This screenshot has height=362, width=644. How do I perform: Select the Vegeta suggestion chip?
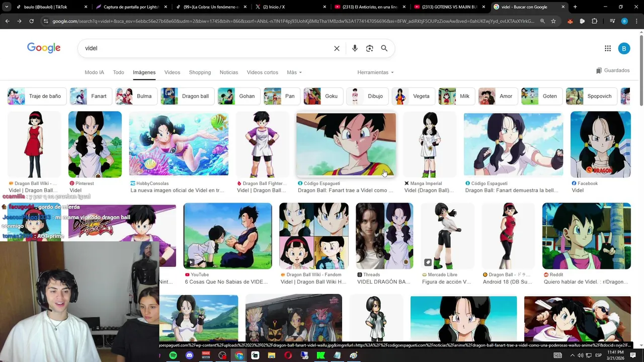coord(414,96)
